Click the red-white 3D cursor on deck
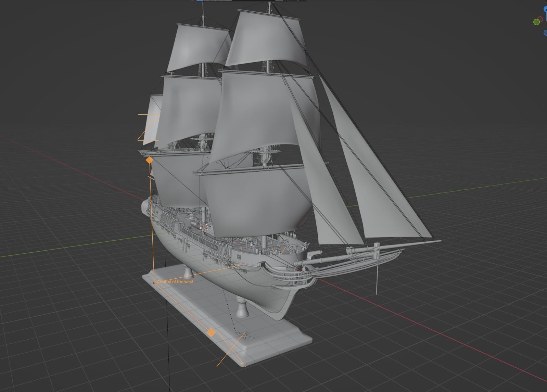 coord(204,227)
